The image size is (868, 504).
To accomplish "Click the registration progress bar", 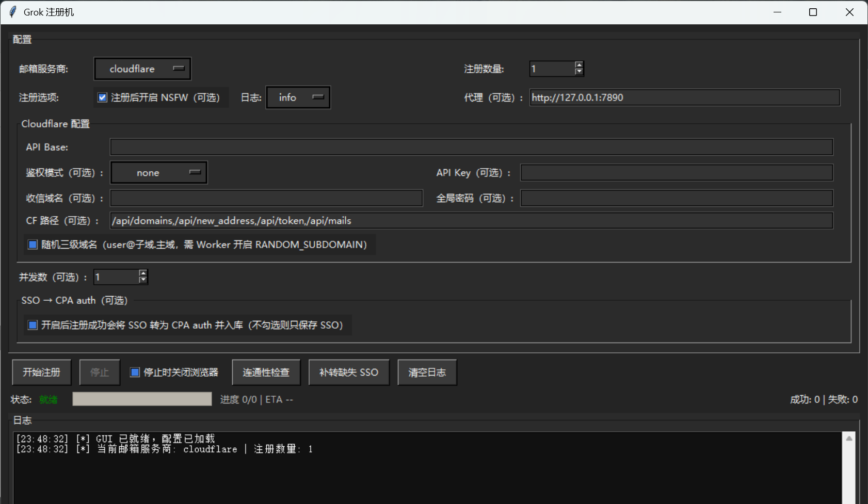I will [x=142, y=399].
